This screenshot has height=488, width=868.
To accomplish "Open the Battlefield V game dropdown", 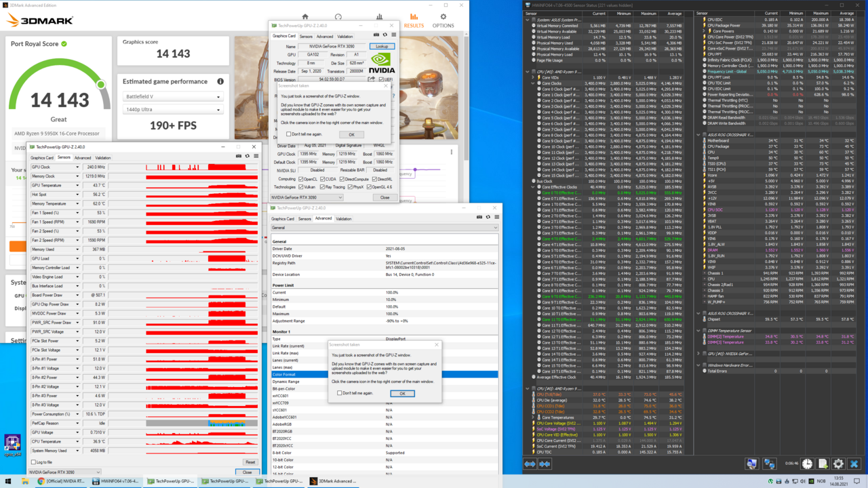I will pos(173,97).
